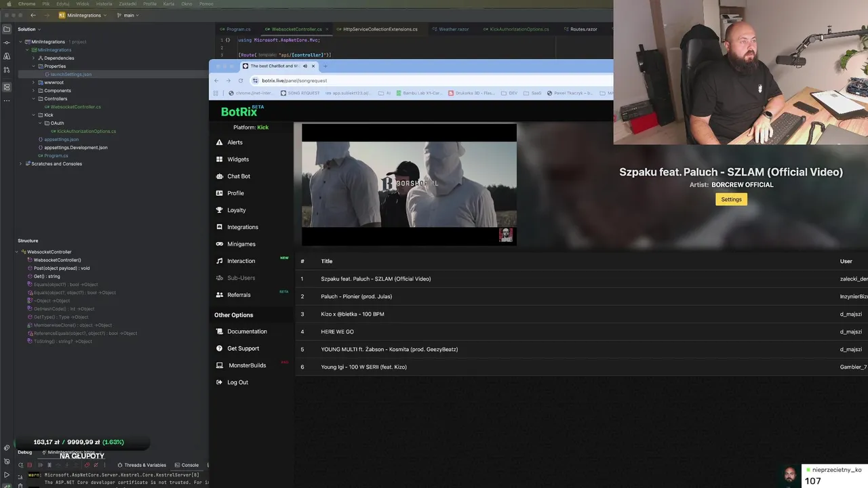The width and height of the screenshot is (868, 488).
Task: Click Get Support in BotRix sidebar
Action: point(237,348)
